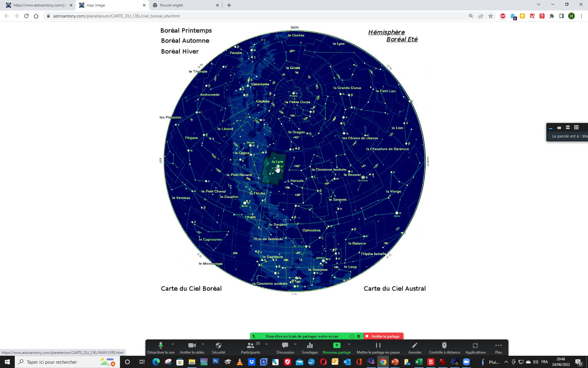Image resolution: width=588 pixels, height=368 pixels.
Task: Click the Lyre constellation on the map
Action: (273, 168)
